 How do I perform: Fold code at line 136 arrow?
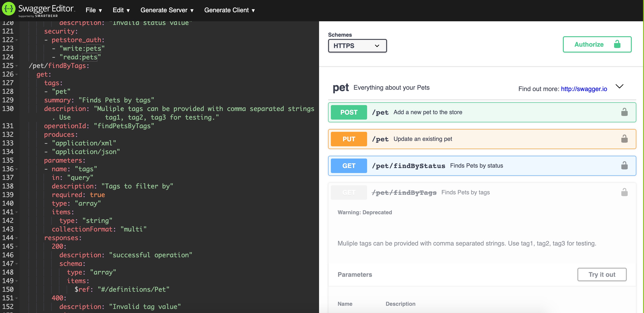17,169
